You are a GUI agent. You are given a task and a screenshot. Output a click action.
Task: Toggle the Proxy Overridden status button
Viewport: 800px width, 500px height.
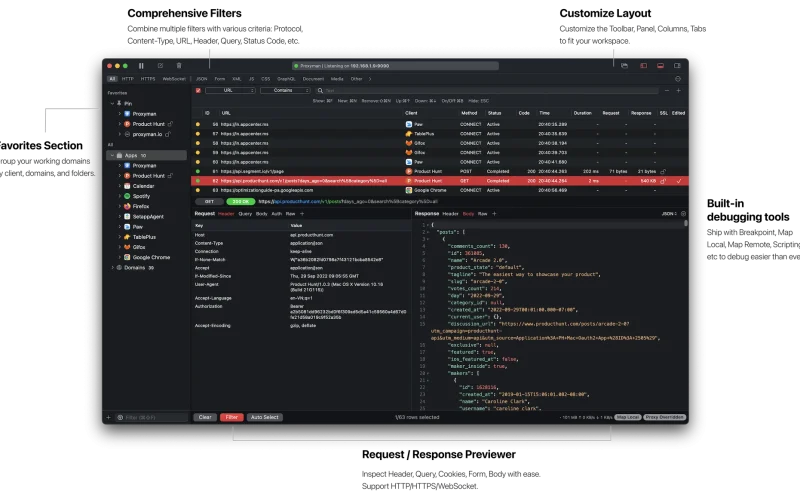pos(664,417)
